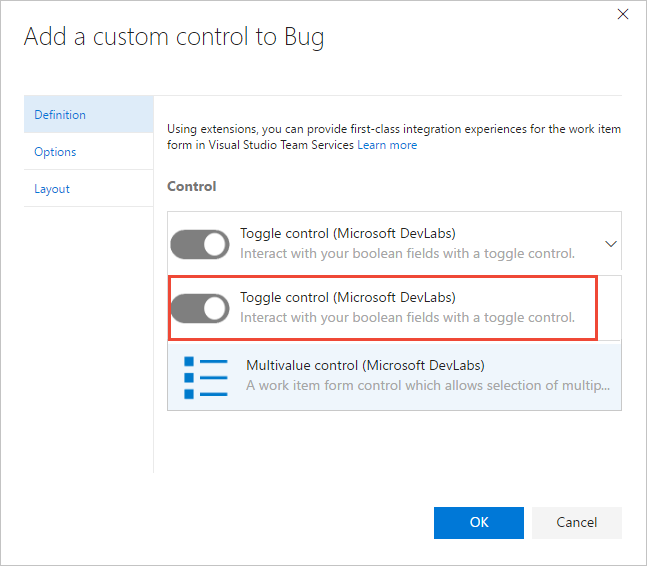Viewport: 647px width, 566px height.
Task: Click the Multivalue control list icon
Action: (206, 378)
